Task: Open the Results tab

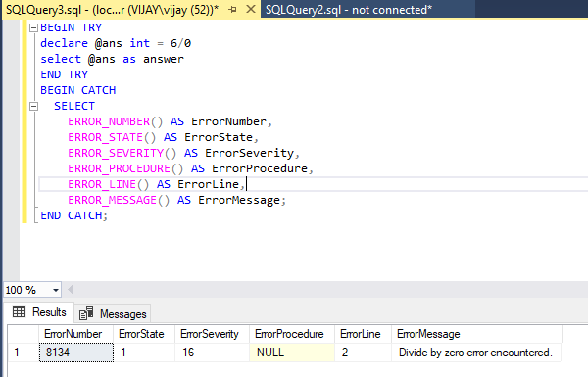Action: coord(39,312)
